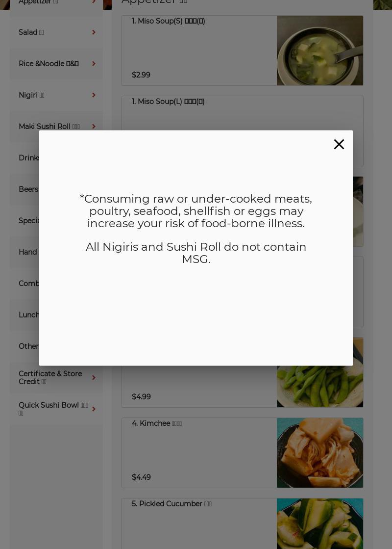
Task: Select the Miso Soup (L) item
Action: [x=243, y=113]
